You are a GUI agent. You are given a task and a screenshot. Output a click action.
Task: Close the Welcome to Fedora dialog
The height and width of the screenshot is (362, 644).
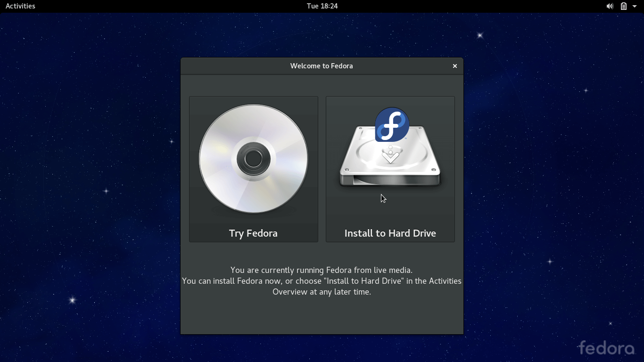[x=455, y=66]
